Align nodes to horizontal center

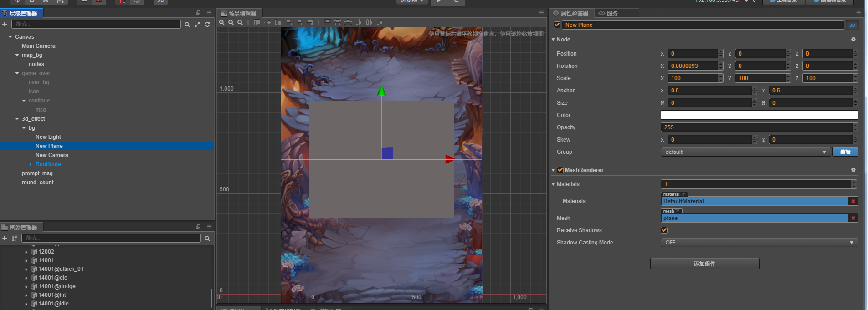click(x=299, y=22)
